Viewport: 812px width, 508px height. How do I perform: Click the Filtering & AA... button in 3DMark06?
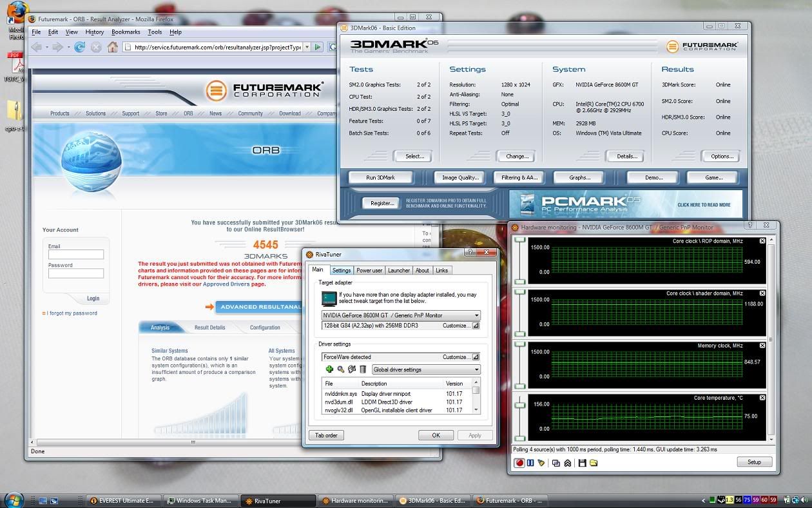coord(519,177)
